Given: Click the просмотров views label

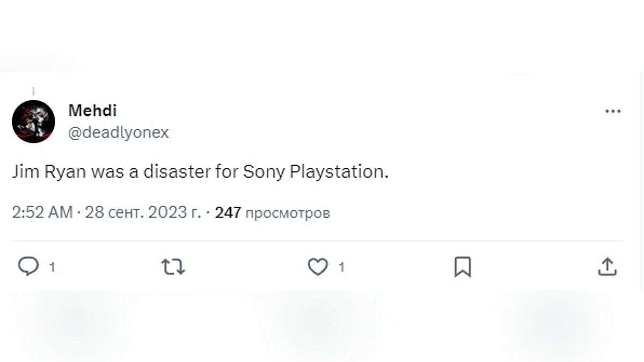Looking at the screenshot, I should (287, 213).
